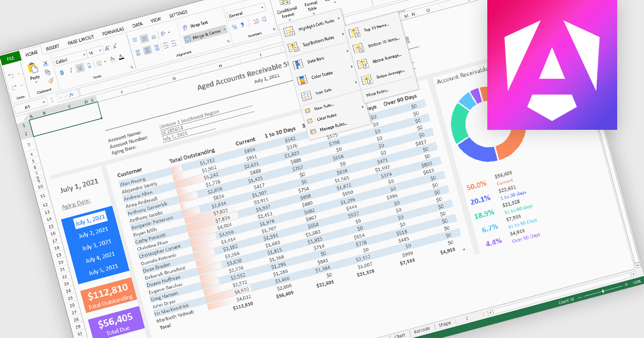
Task: Select Color Scales in the menu
Action: [x=321, y=74]
